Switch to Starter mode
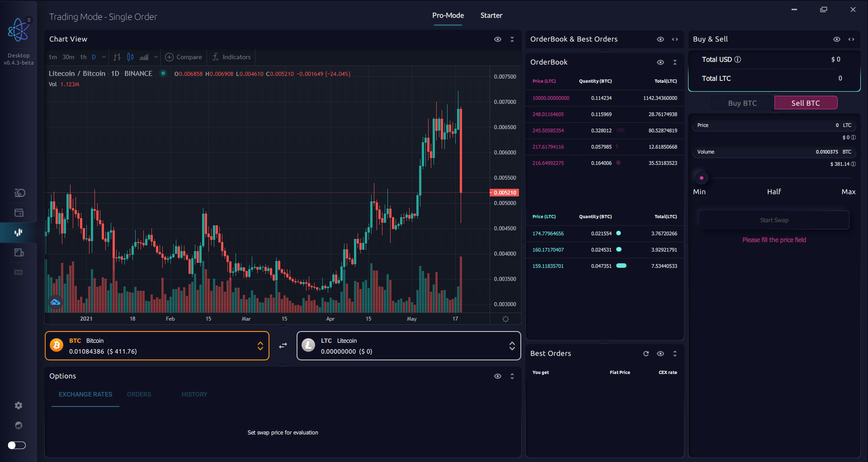 point(491,15)
